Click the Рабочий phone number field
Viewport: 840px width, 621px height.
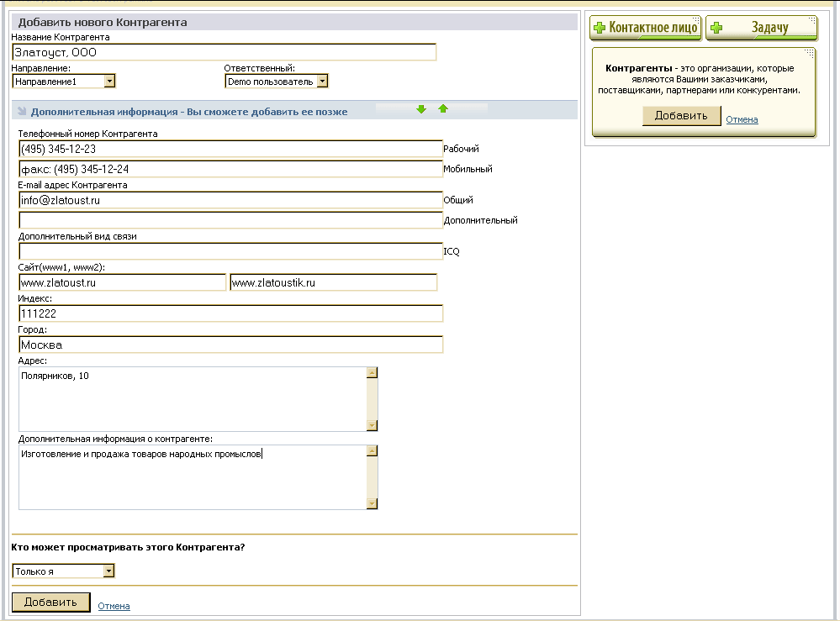[230, 149]
